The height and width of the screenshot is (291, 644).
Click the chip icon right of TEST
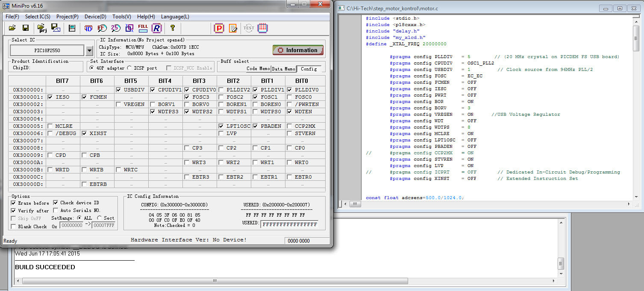(x=262, y=28)
